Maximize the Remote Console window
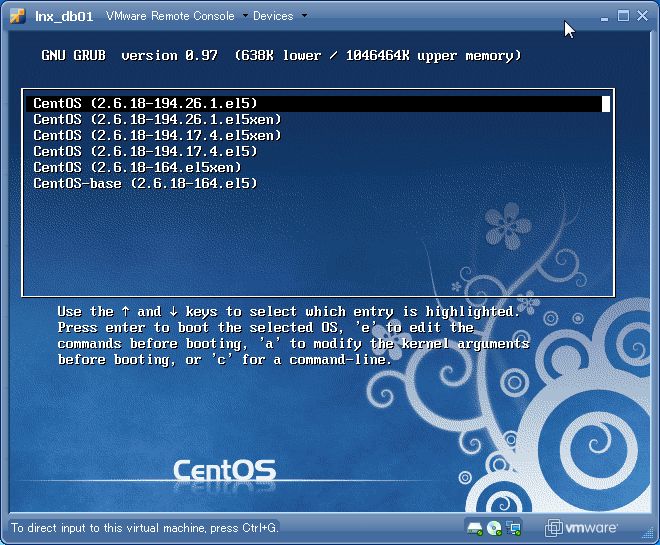Image resolution: width=660 pixels, height=545 pixels. [x=623, y=16]
